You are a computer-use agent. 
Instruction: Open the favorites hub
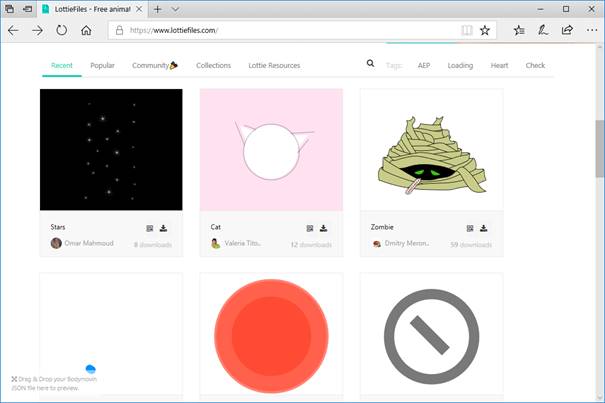[x=519, y=30]
